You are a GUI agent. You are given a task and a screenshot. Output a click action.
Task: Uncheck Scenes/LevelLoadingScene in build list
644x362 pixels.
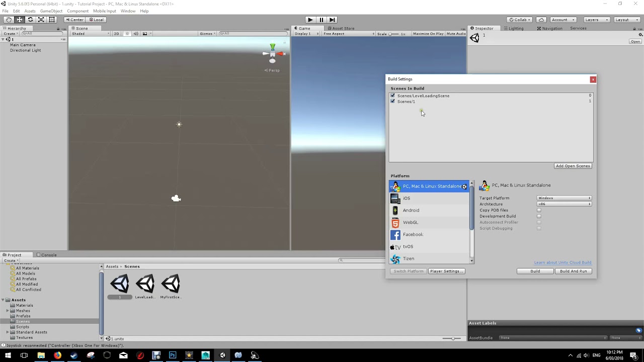tap(393, 96)
